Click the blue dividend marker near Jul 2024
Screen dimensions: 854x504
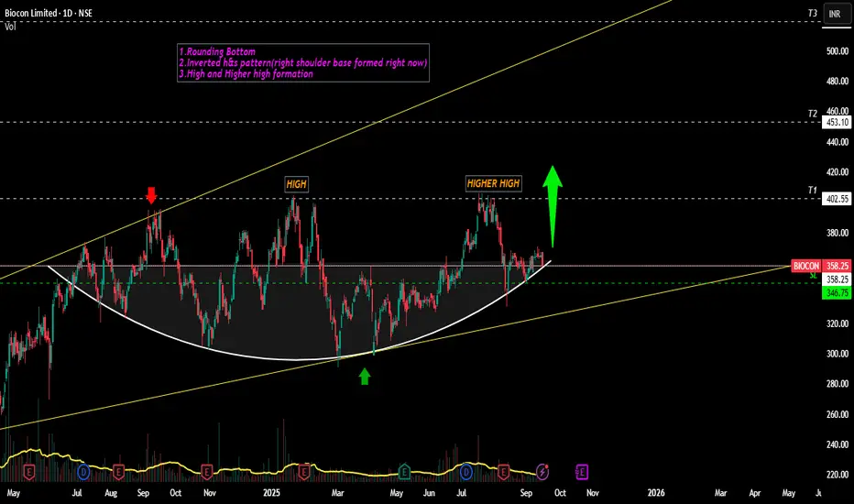pyautogui.click(x=83, y=472)
